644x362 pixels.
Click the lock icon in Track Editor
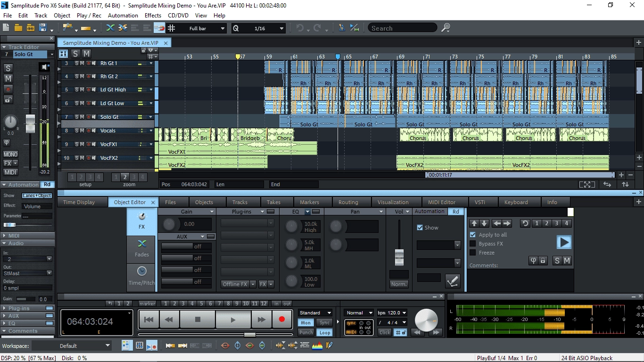[8, 99]
